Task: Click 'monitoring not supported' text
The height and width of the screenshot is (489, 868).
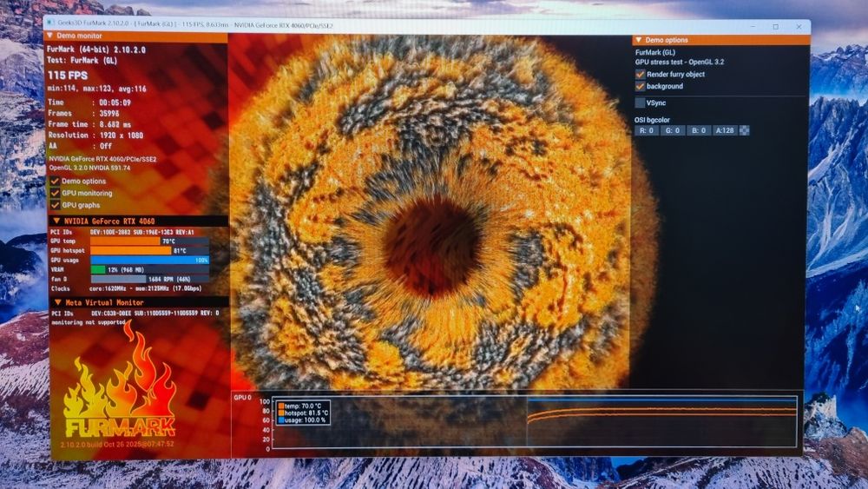Action: pos(89,321)
